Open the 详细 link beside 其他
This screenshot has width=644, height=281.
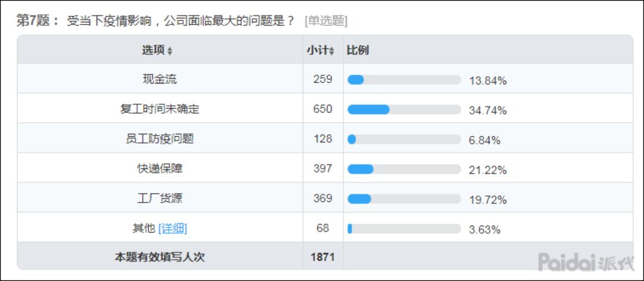(172, 228)
